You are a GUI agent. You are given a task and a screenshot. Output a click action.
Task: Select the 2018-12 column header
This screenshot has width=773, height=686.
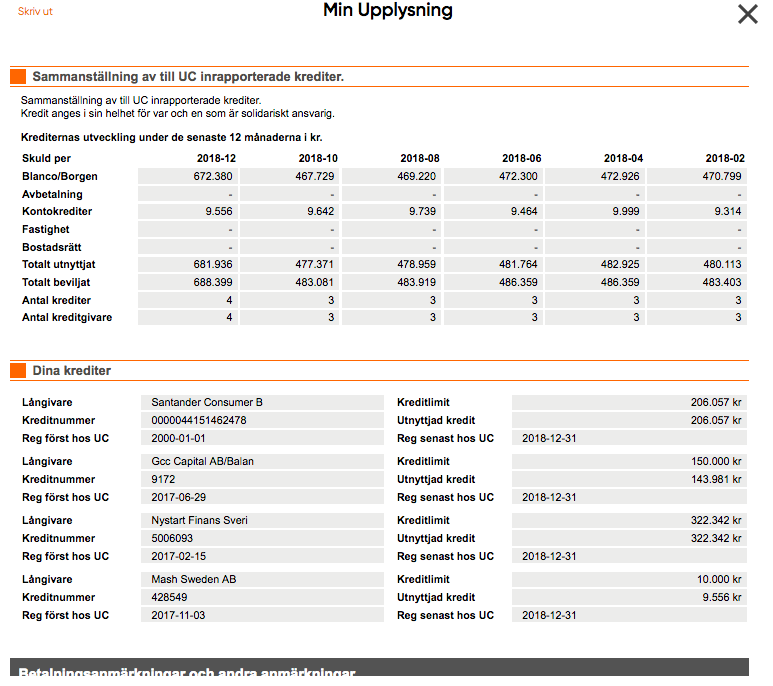pos(216,158)
